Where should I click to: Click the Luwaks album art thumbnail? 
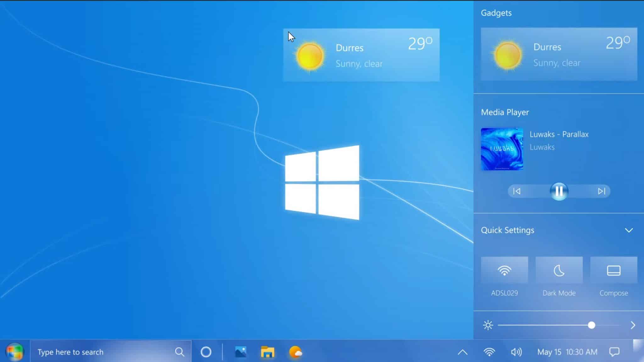tap(502, 149)
